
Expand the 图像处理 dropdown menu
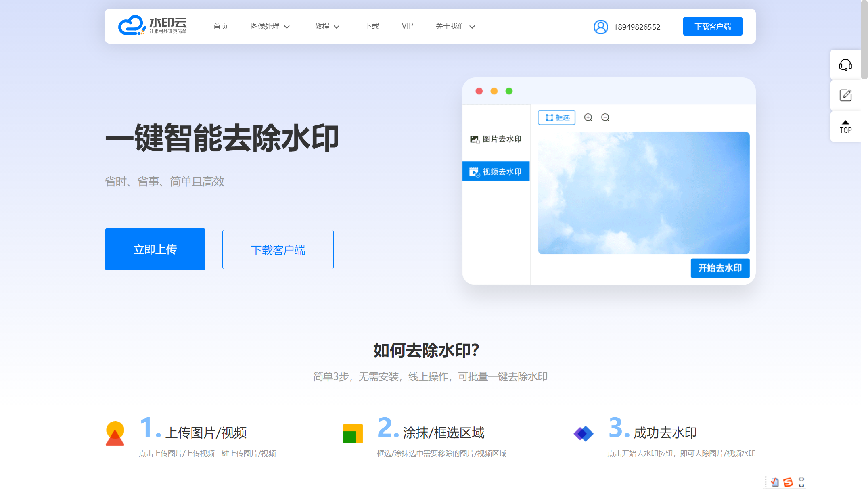coord(270,26)
